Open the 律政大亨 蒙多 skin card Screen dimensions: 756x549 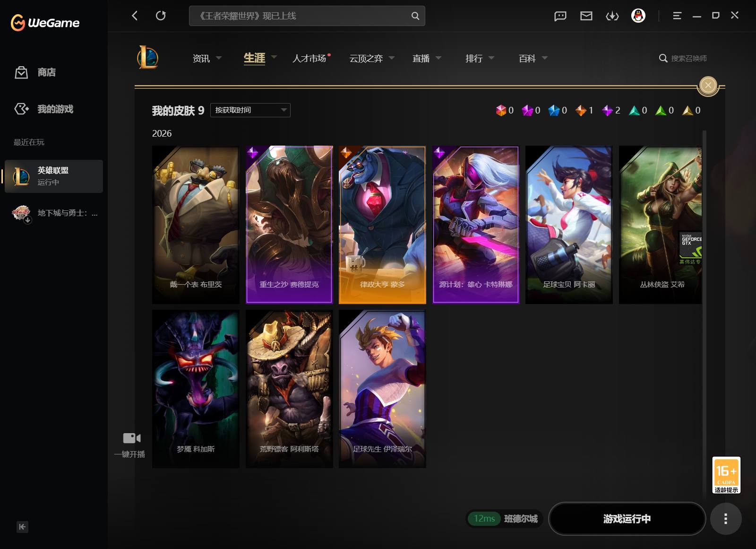382,225
